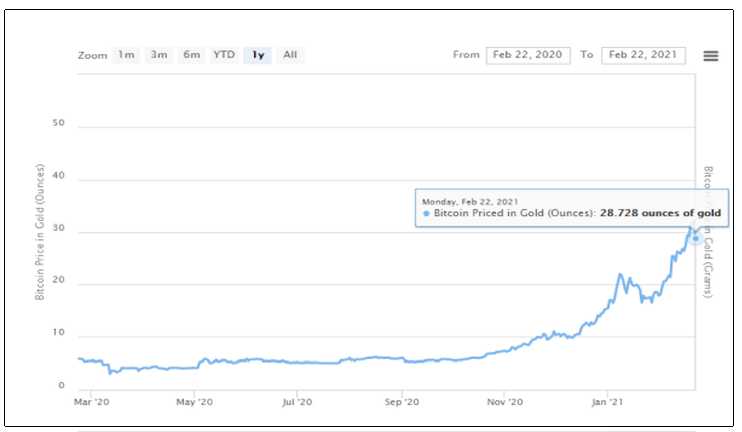Click the 20 y-axis value
Screen dimensions: 742x432
[58, 280]
